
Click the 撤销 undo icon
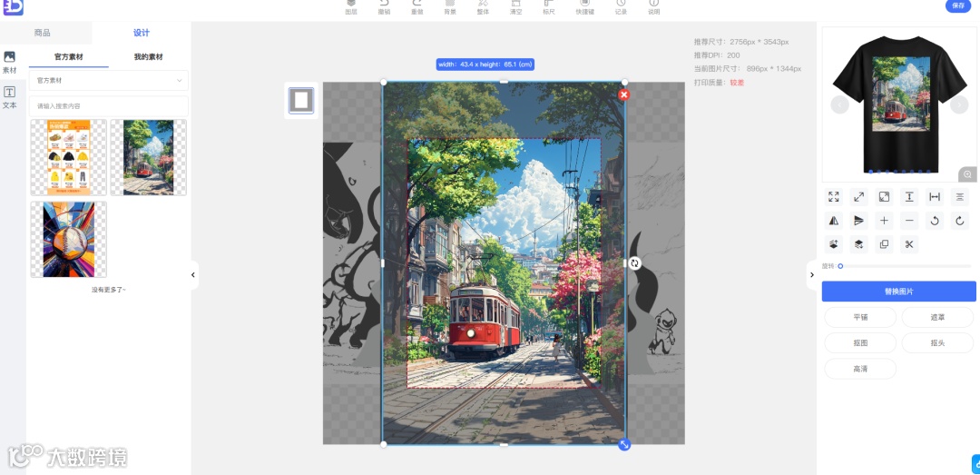(384, 7)
